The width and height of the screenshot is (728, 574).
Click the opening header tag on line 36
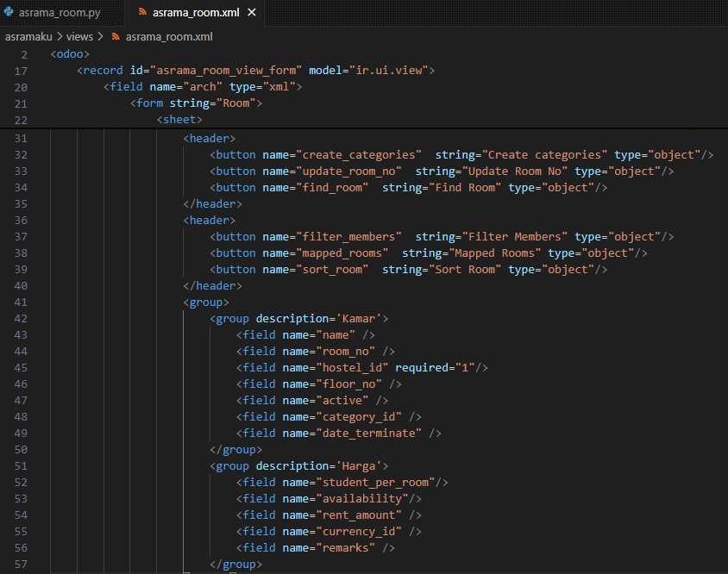click(x=210, y=221)
